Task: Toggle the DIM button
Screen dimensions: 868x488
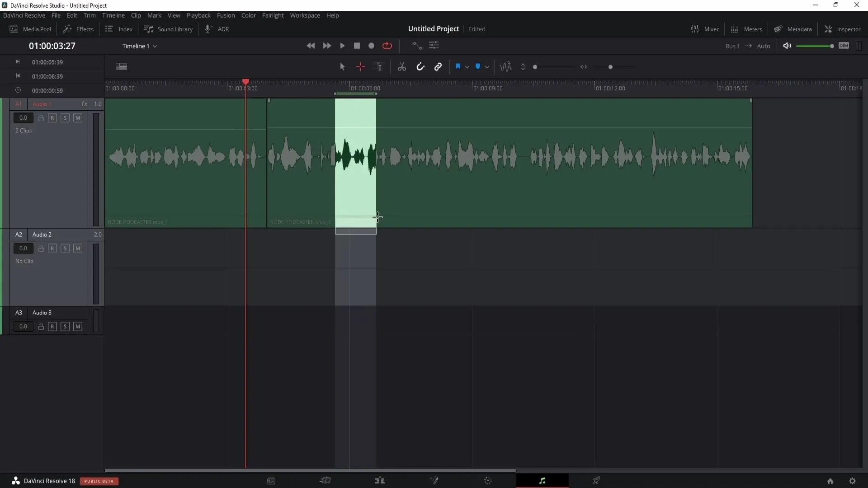Action: click(844, 46)
